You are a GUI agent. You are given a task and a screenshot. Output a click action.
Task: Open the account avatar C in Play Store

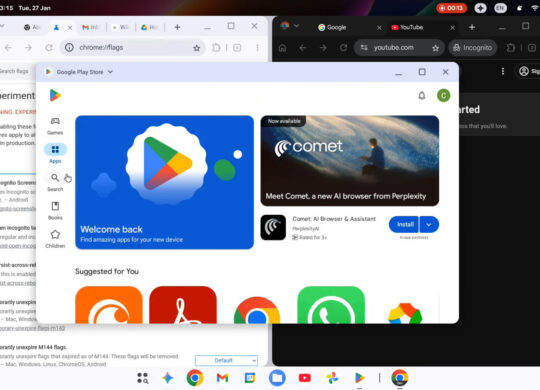click(x=444, y=95)
